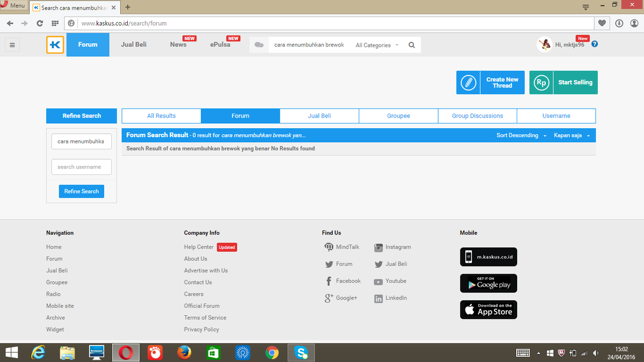Open the browser downloads icon

click(619, 23)
